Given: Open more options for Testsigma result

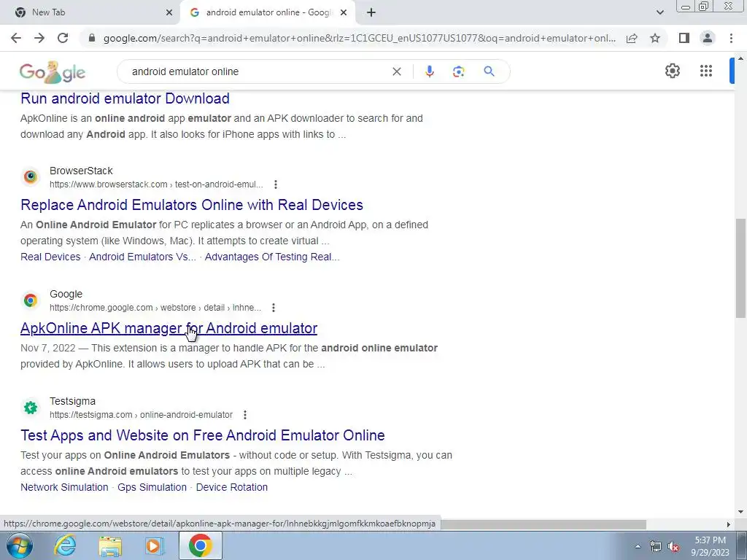Looking at the screenshot, I should pos(245,415).
